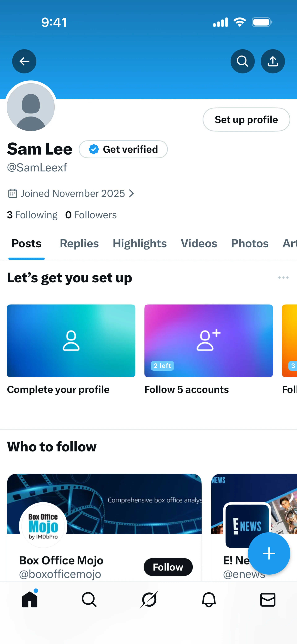Image resolution: width=297 pixels, height=644 pixels.
Task: Select the Videos tab
Action: pyautogui.click(x=199, y=244)
